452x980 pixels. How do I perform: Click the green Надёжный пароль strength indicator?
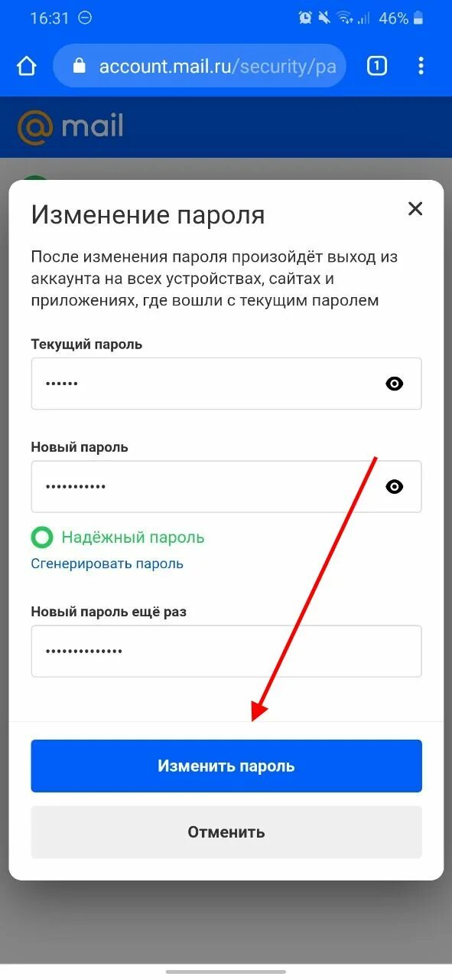pos(118,537)
